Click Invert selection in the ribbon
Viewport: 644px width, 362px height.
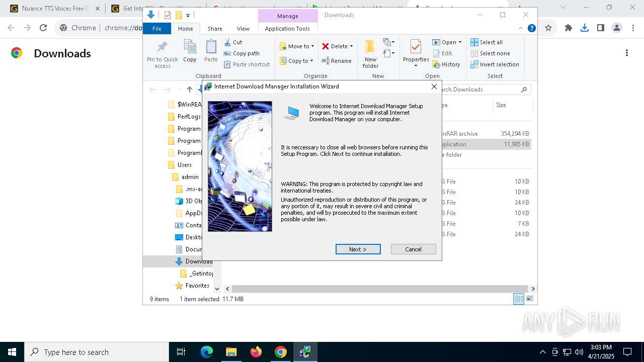click(x=495, y=64)
